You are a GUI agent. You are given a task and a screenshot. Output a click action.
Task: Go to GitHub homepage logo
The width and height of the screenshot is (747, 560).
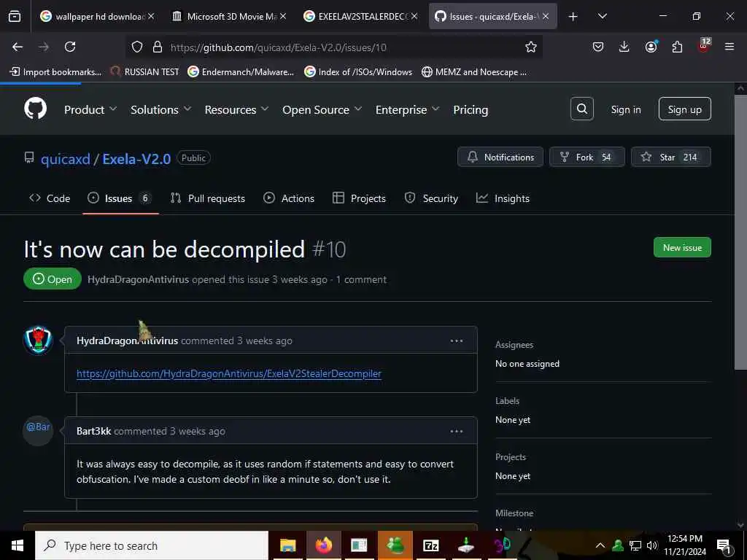pos(35,109)
